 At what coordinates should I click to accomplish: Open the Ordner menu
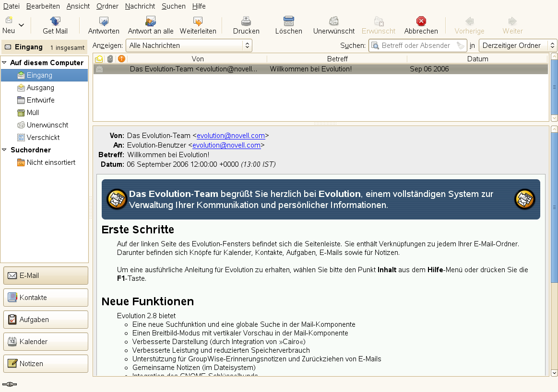tap(107, 6)
